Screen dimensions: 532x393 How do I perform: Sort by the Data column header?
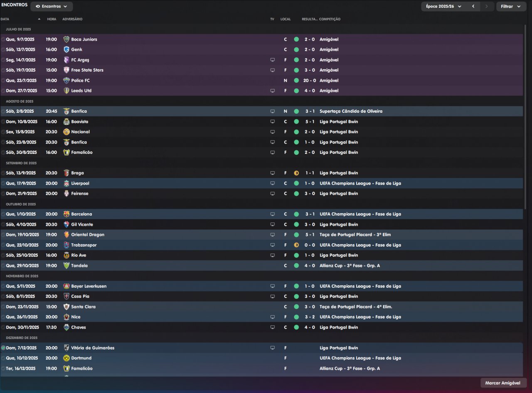(x=5, y=19)
